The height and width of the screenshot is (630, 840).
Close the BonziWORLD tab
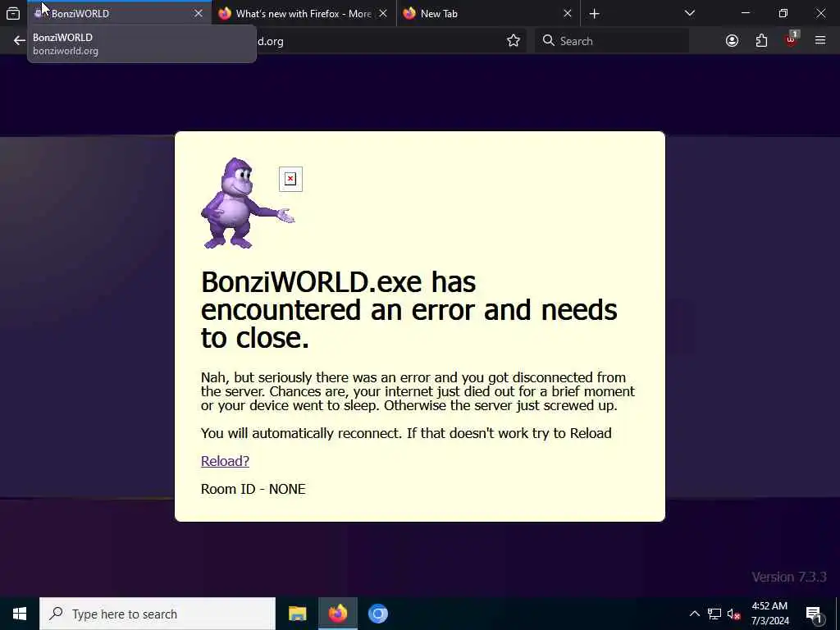(199, 13)
